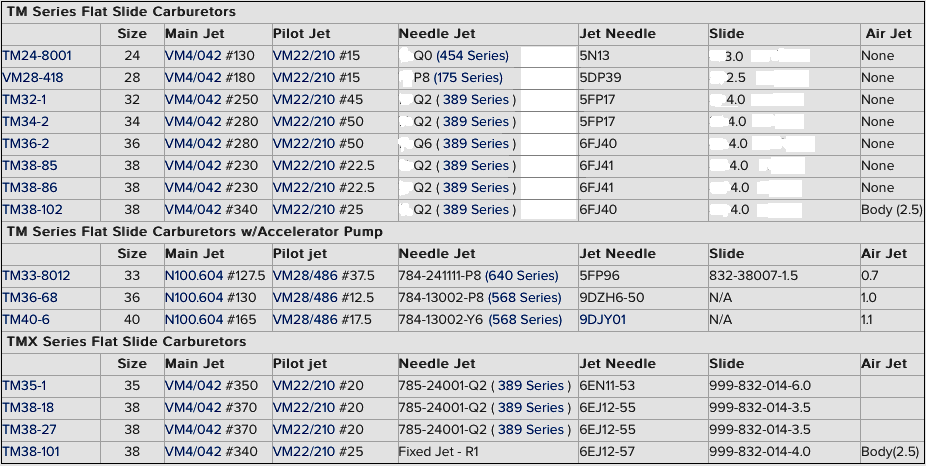Open the TM36-2 carburetor link

[26, 144]
